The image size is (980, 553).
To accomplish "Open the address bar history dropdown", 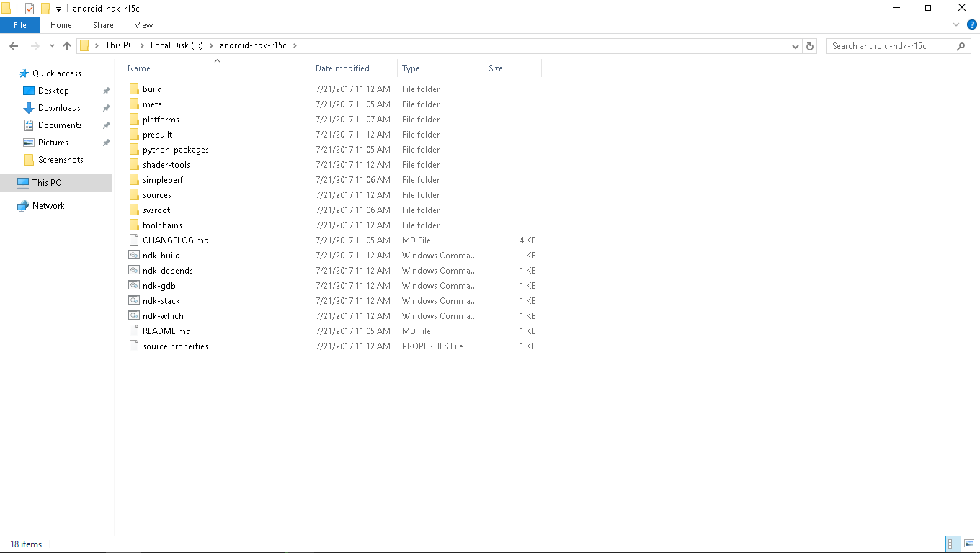I will click(796, 46).
